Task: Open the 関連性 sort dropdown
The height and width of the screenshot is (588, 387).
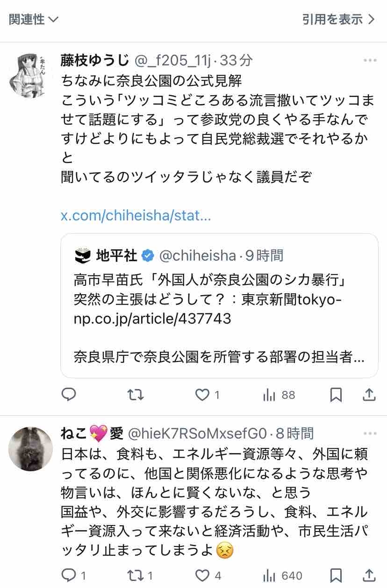Action: click(x=34, y=19)
